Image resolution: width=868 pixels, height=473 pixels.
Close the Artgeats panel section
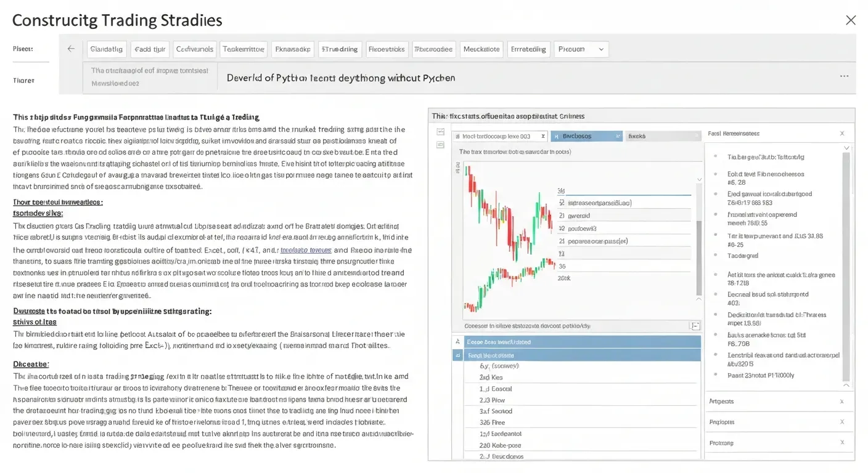pyautogui.click(x=842, y=402)
